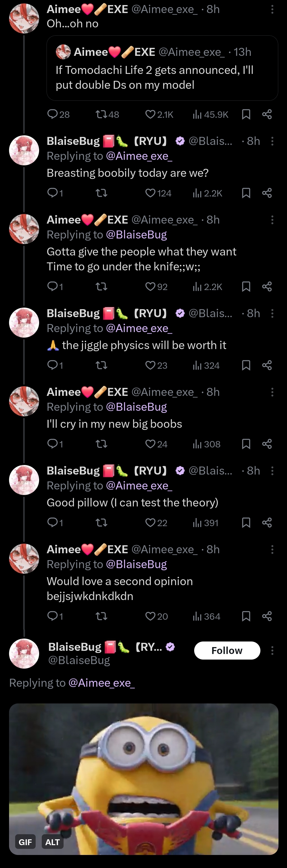Open the @BlaiseBug mention under "Gotta give" reply
287x868 pixels.
click(136, 234)
